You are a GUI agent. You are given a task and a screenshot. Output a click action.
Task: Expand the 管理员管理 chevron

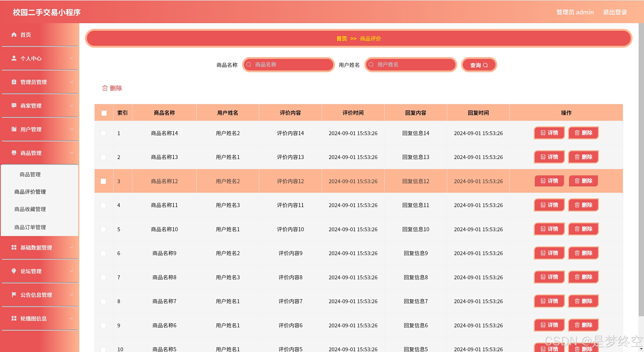coord(71,82)
